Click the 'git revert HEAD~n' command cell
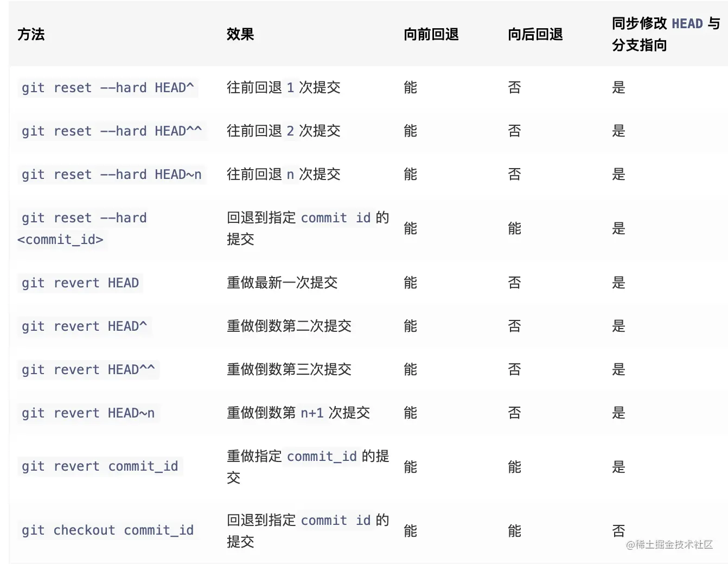Viewport: 728px width, 565px height. (x=88, y=413)
